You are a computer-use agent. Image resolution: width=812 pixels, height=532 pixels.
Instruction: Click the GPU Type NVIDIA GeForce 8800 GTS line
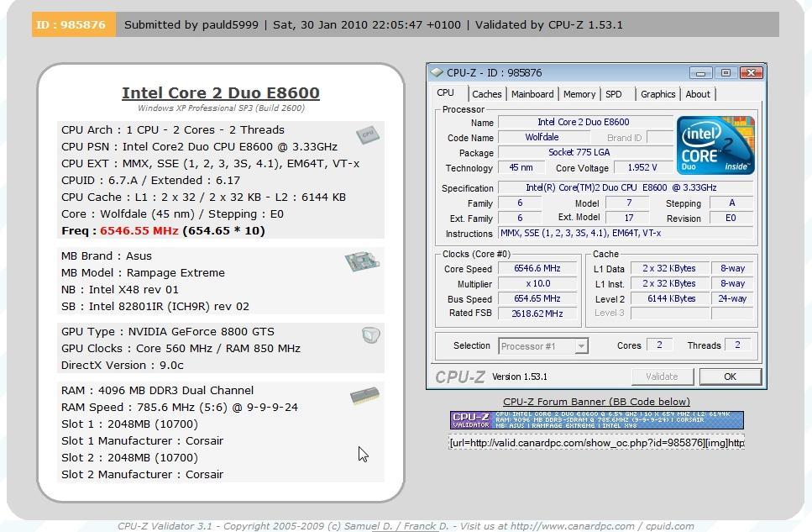coord(168,331)
